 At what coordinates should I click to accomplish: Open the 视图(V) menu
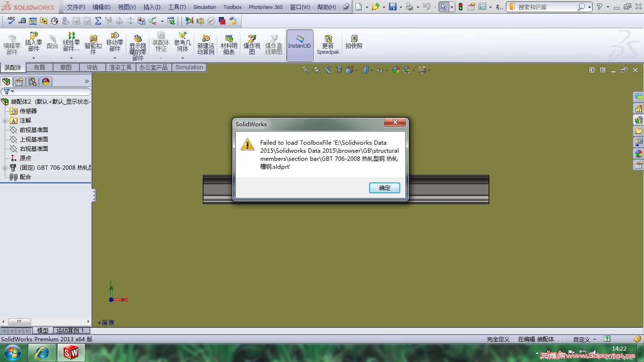[x=127, y=7]
